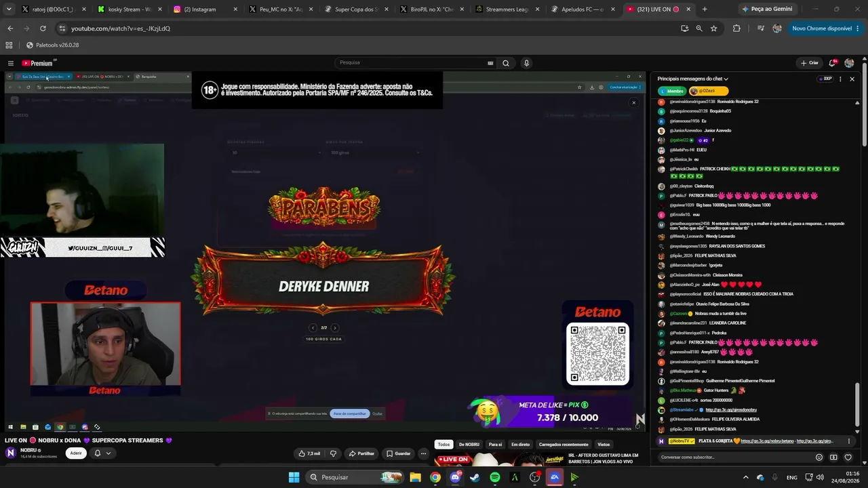868x488 pixels.
Task: Dislike the video
Action: point(333,453)
